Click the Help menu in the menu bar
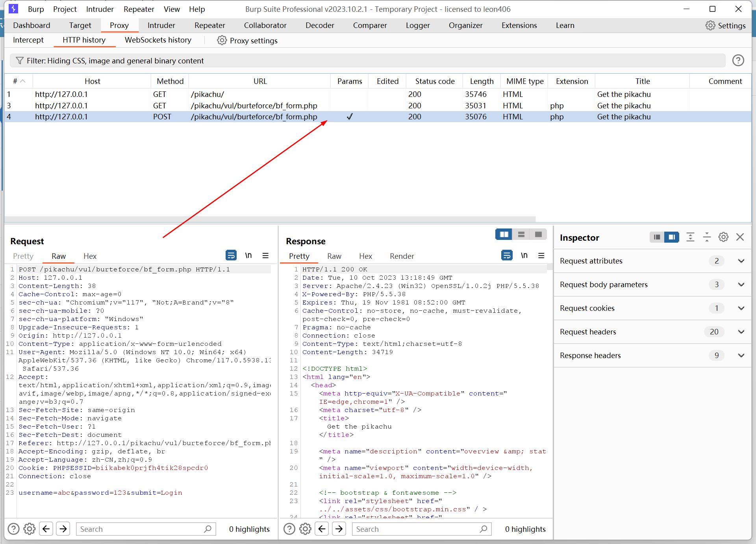756x544 pixels. click(196, 9)
